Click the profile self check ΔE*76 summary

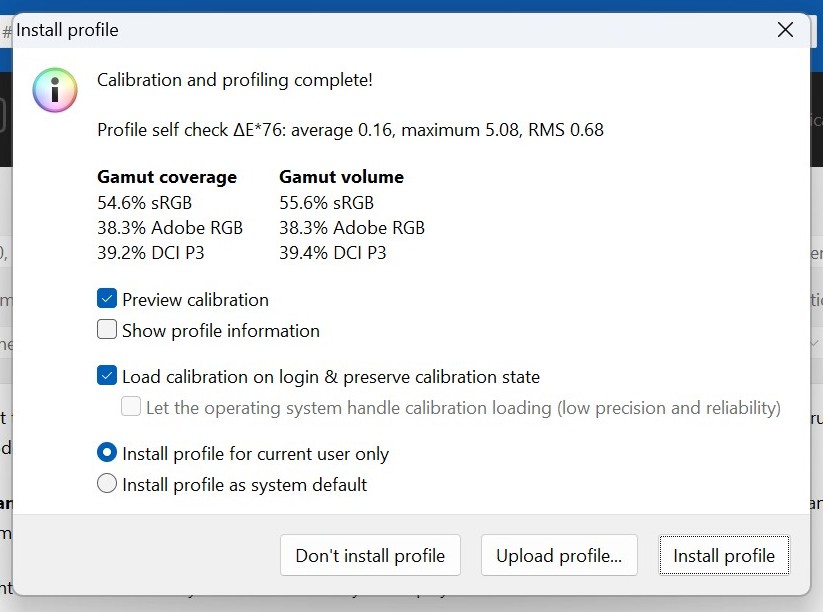(350, 129)
